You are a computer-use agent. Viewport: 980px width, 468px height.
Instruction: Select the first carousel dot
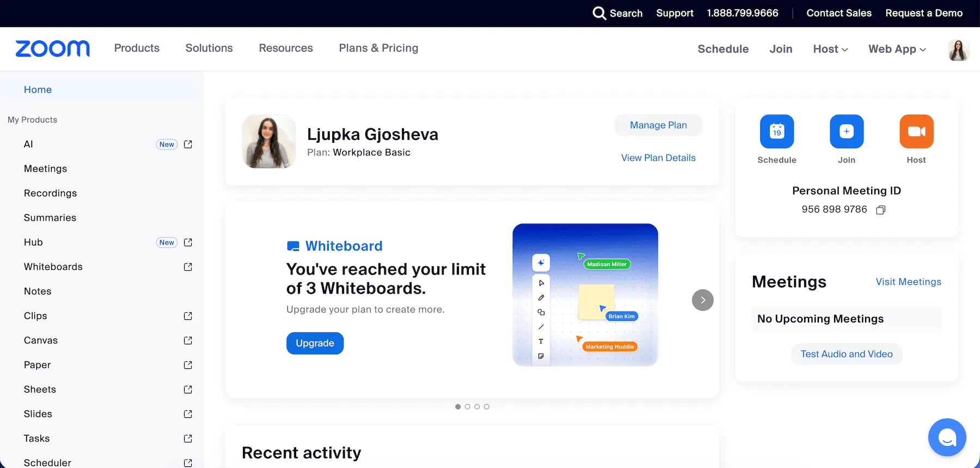(458, 406)
